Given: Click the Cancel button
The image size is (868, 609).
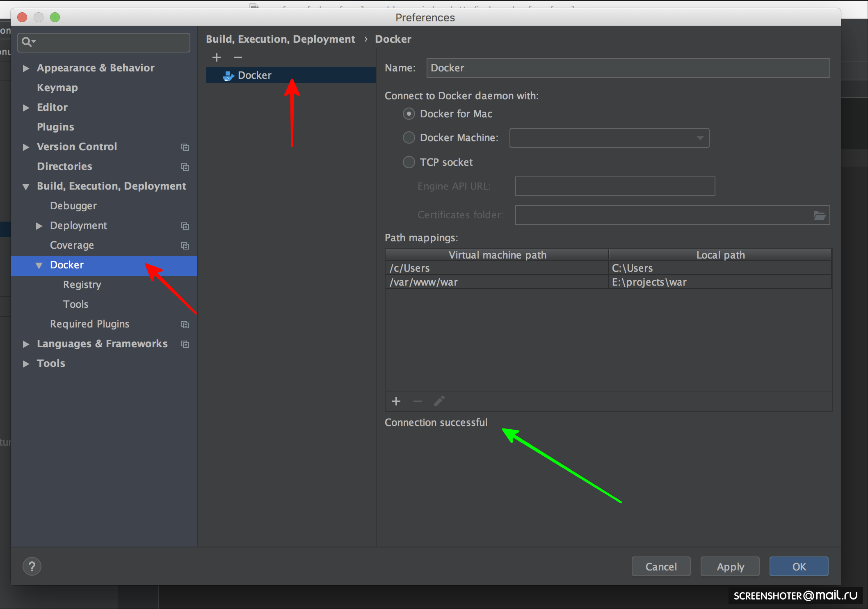Looking at the screenshot, I should tap(661, 566).
